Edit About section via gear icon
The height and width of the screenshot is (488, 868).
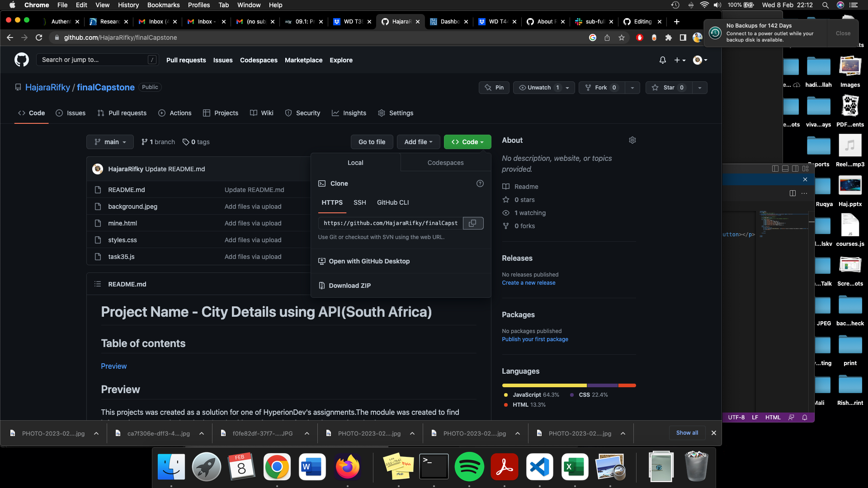click(632, 140)
